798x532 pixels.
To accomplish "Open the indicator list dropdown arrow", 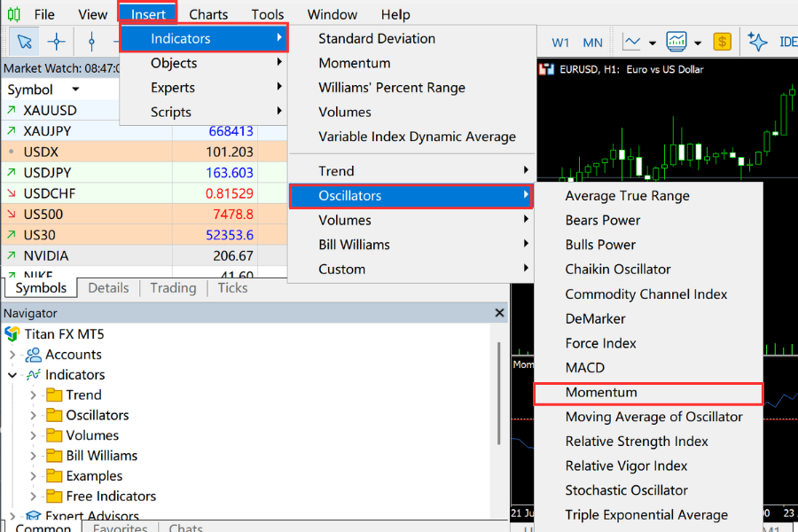I will (698, 43).
